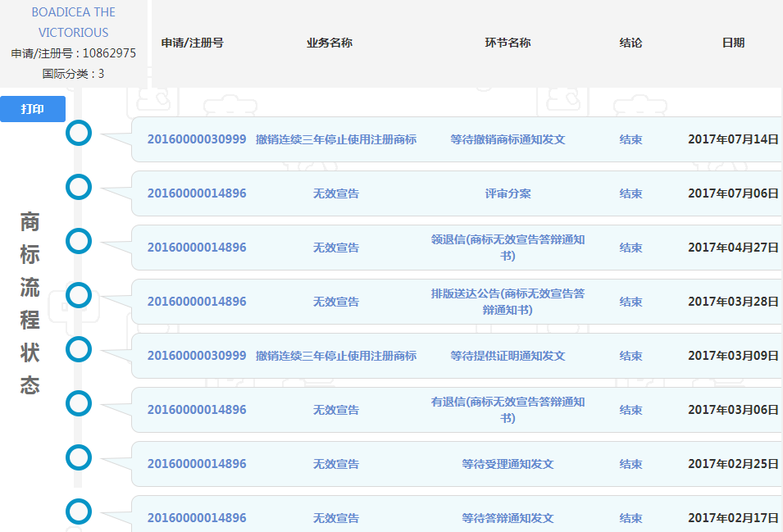This screenshot has height=532, width=783.
Task: Select the timeline circle for 2017年07月14日
Action: coord(79,133)
